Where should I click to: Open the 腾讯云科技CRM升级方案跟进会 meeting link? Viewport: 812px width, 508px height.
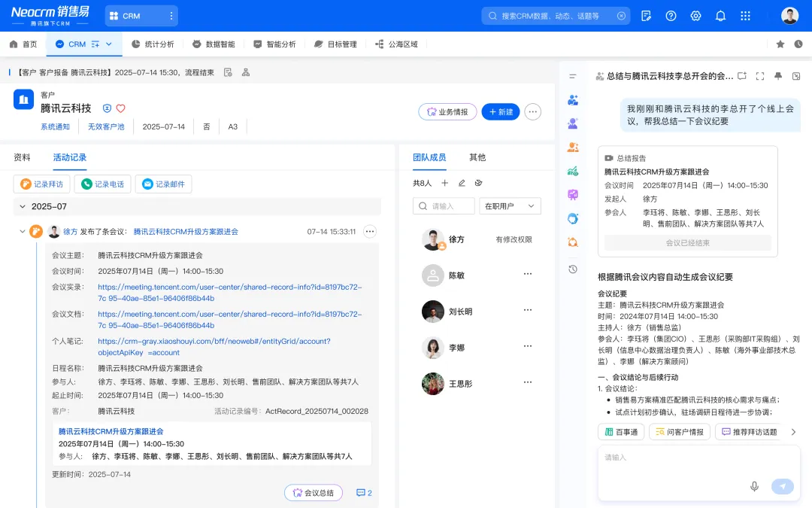[186, 232]
